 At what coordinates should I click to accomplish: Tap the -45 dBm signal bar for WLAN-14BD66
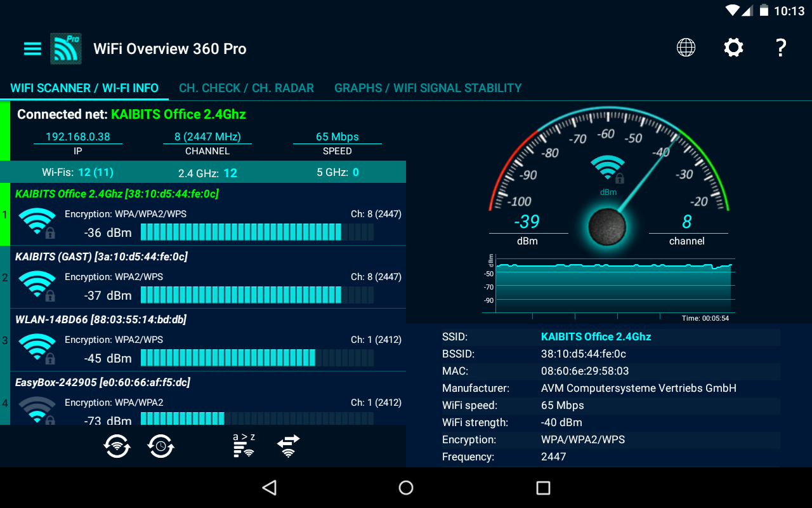pyautogui.click(x=257, y=358)
